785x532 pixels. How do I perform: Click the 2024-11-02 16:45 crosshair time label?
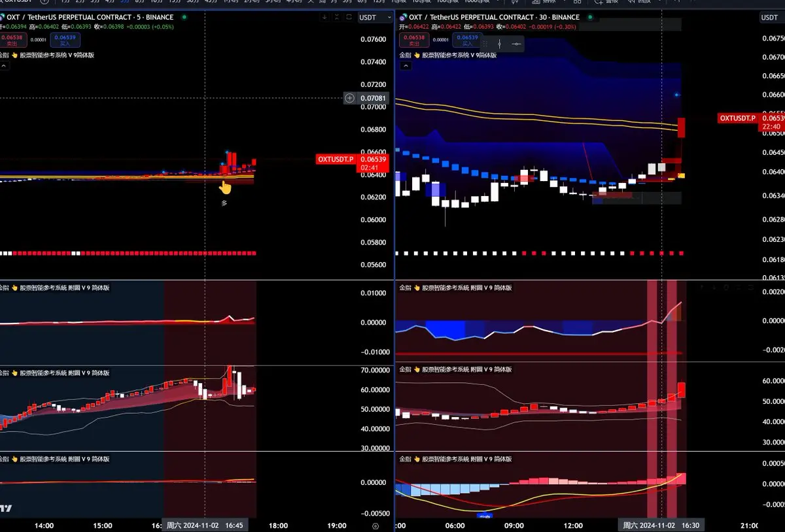coord(205,525)
